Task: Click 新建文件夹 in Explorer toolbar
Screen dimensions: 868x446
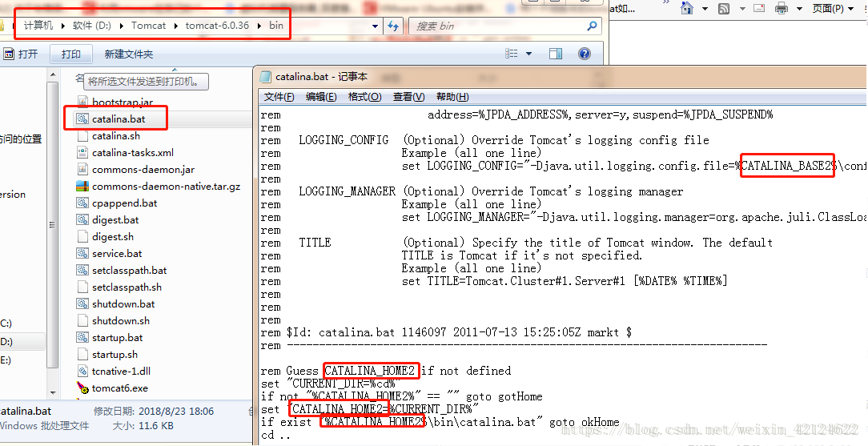Action: coord(128,54)
